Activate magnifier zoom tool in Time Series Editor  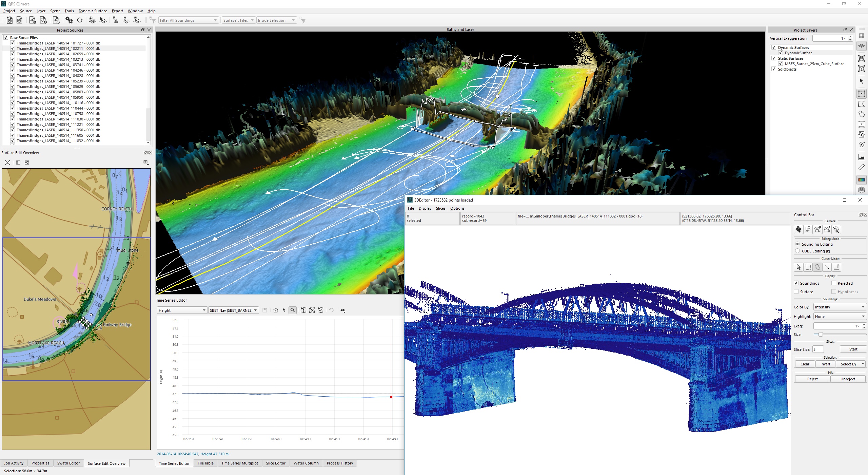[293, 310]
